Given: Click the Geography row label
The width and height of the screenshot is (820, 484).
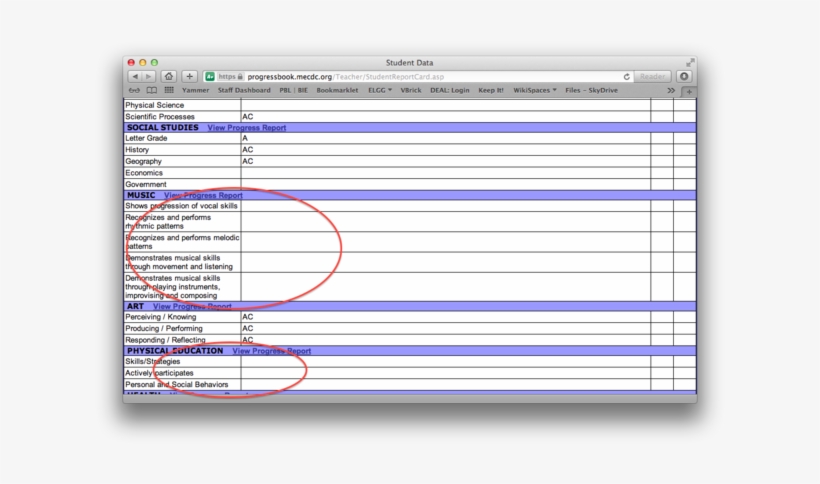Looking at the screenshot, I should click(143, 161).
